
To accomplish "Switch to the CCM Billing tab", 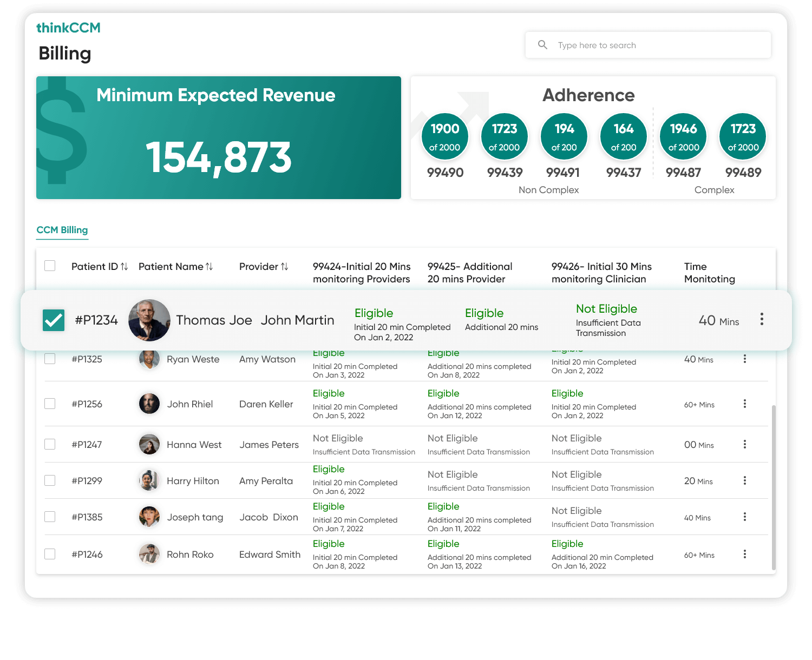I will point(62,229).
